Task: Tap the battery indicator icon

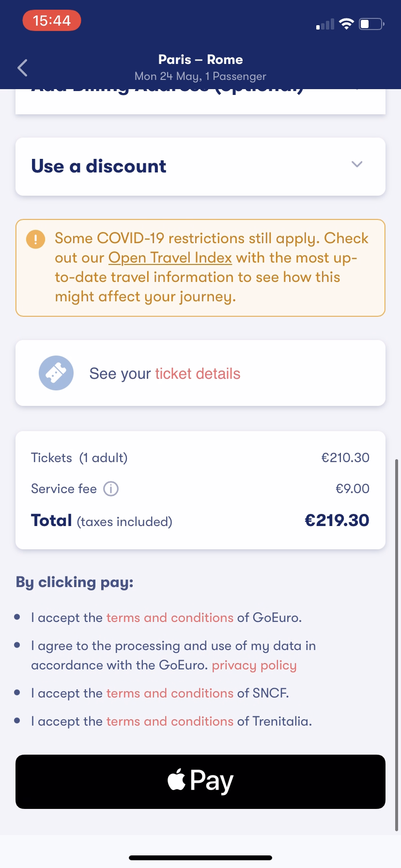Action: 371,24
